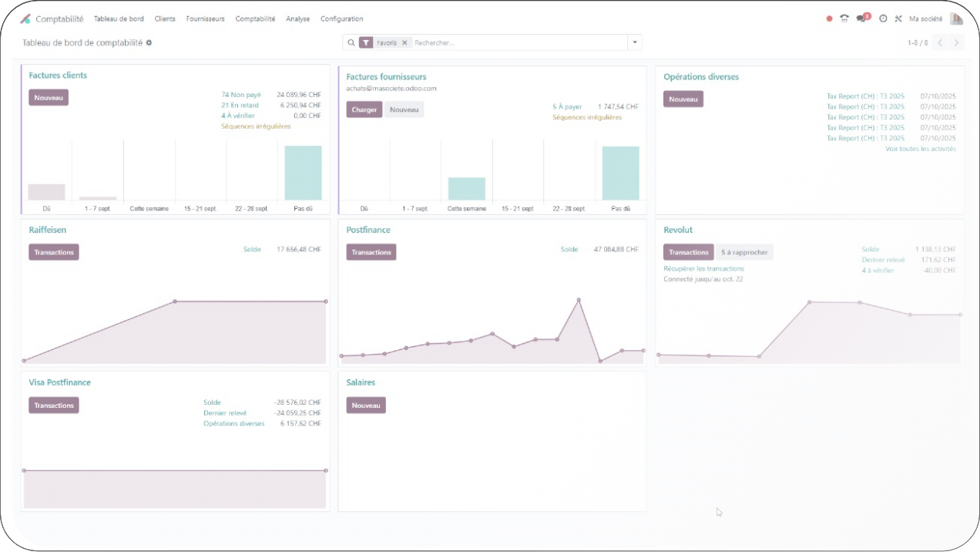Open Transactions in the Revolut card
The height and width of the screenshot is (552, 980).
coord(689,252)
